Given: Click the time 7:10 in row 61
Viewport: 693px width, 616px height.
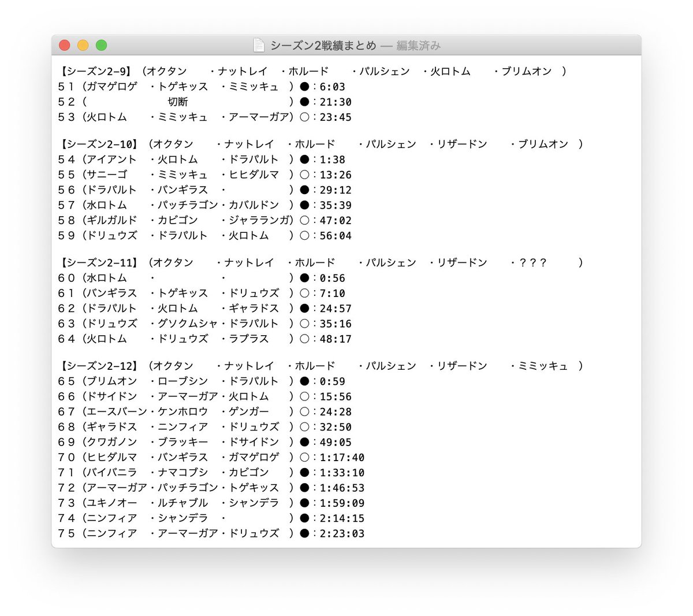Looking at the screenshot, I should pyautogui.click(x=333, y=293).
